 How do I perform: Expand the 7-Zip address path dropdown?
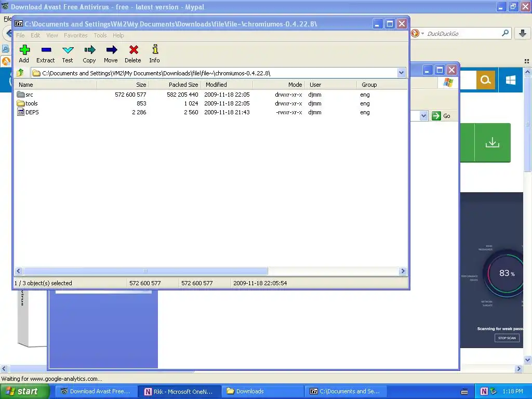pyautogui.click(x=402, y=73)
